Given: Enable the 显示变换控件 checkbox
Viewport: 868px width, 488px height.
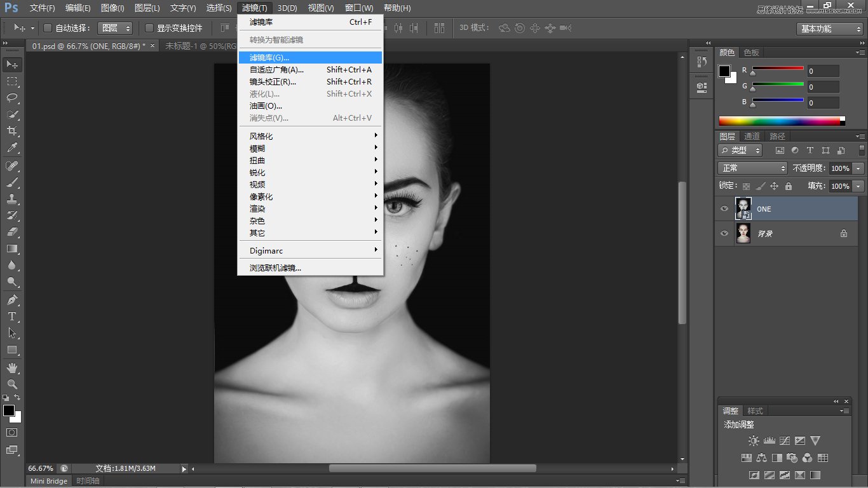Looking at the screenshot, I should tap(149, 28).
